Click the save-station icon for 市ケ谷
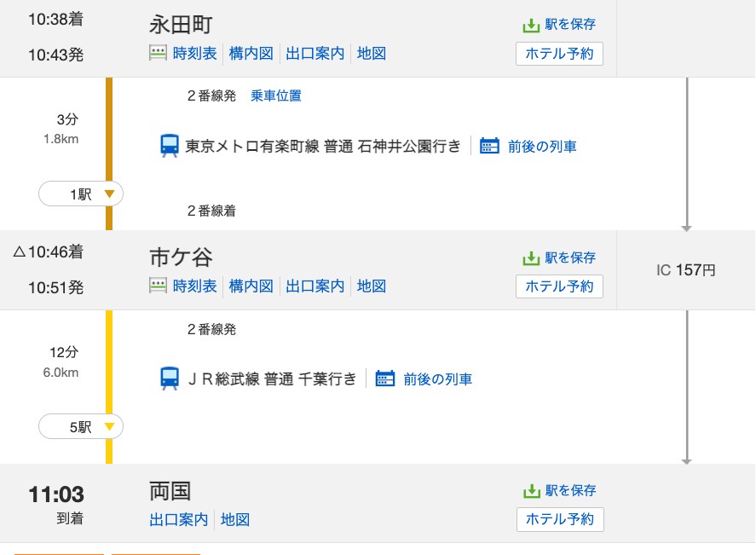 (x=531, y=258)
